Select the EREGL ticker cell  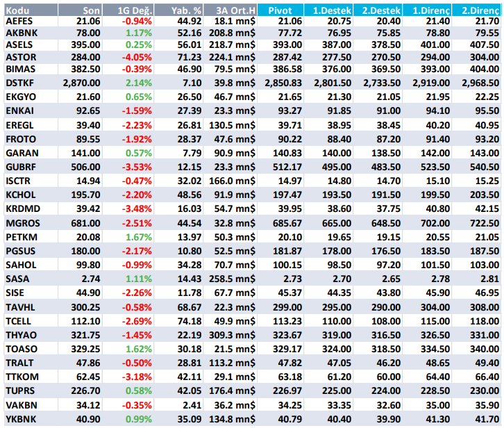[x=31, y=125]
